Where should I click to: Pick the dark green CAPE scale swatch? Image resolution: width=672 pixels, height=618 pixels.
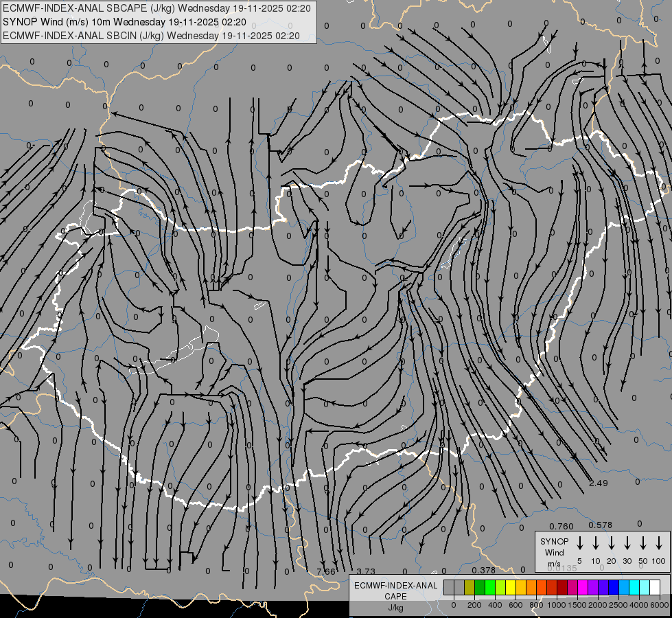click(480, 587)
